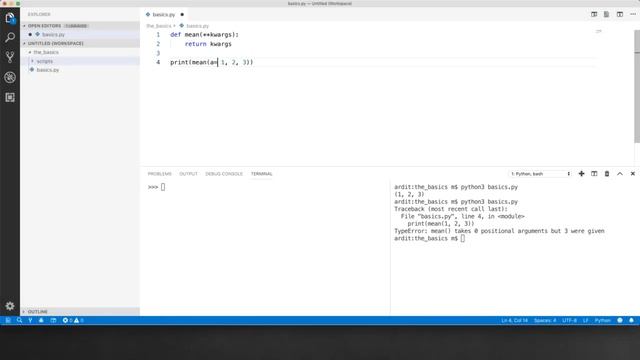The width and height of the screenshot is (640, 360).
Task: Click Ln 4, Col 14 in status bar
Action: (514, 320)
